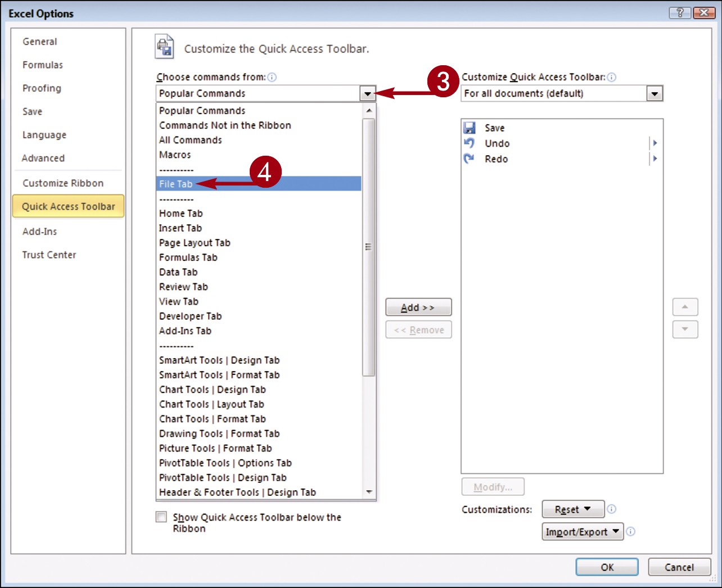722x588 pixels.
Task: Open the Language options category
Action: (68, 135)
